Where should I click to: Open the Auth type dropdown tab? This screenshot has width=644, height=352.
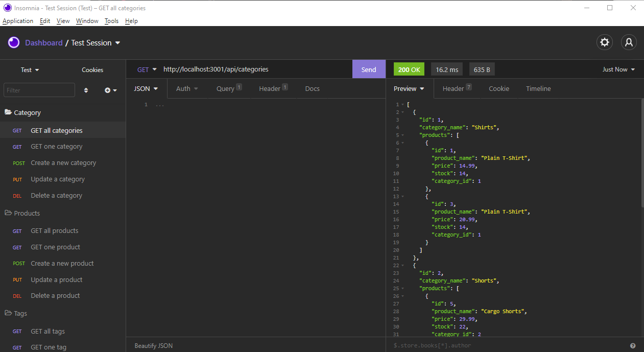click(187, 88)
